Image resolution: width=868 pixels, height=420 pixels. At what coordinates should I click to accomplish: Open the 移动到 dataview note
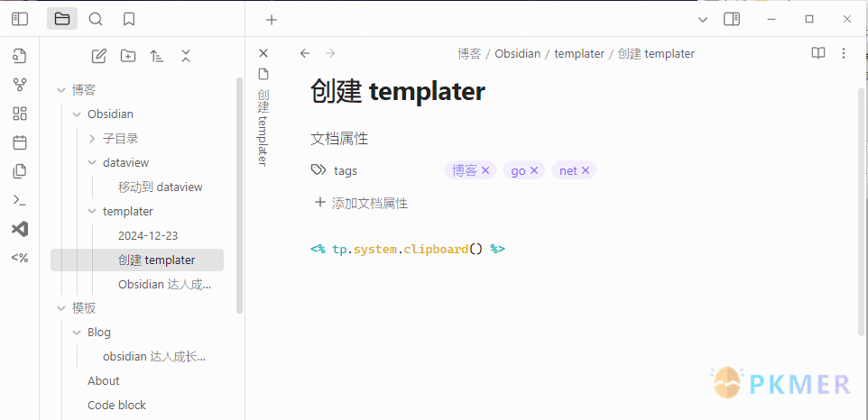pos(160,187)
